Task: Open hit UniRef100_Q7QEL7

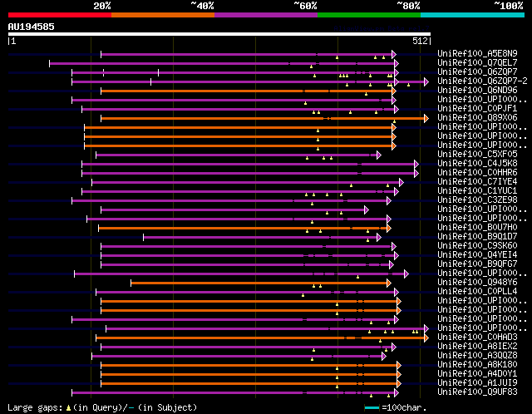Action: click(477, 63)
